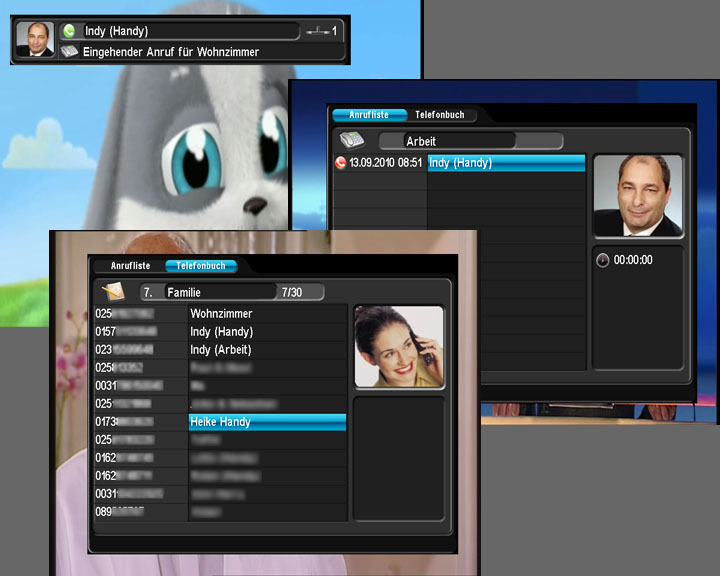Viewport: 720px width, 576px height.
Task: Choose the Indy (Arbeit) contact
Action: point(267,350)
